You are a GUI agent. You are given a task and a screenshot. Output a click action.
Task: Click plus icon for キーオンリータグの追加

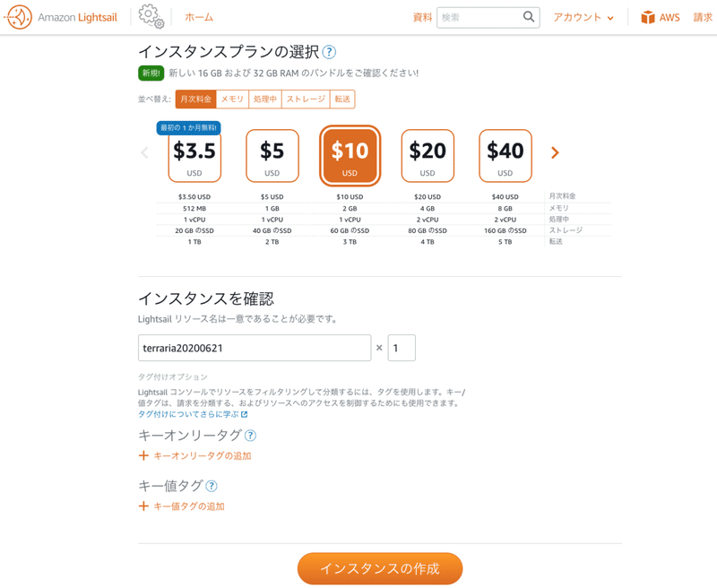point(143,455)
